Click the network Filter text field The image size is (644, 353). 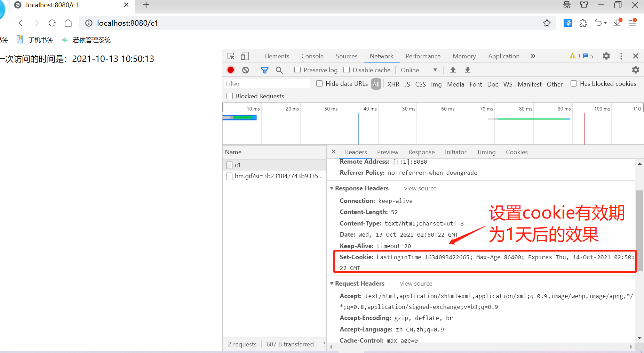[267, 84]
